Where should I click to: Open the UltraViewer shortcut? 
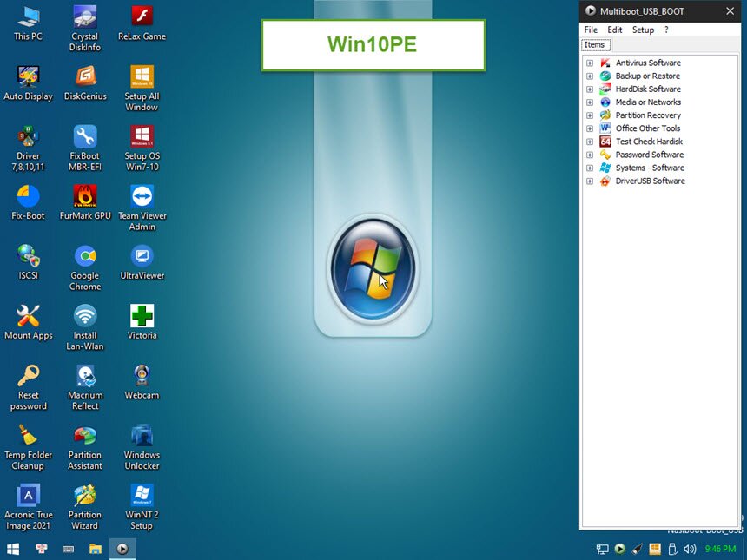[142, 262]
